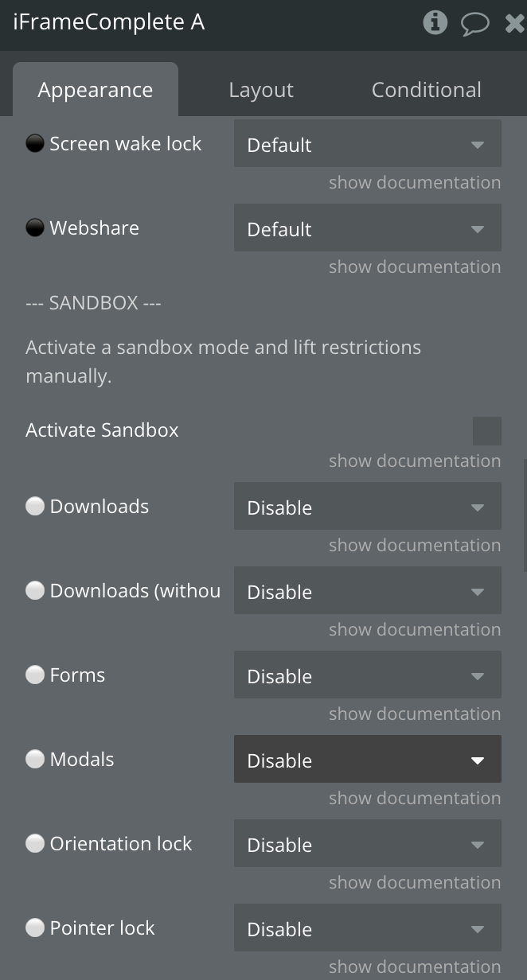527x980 pixels.
Task: Show documentation under Forms dropdown
Action: (415, 714)
